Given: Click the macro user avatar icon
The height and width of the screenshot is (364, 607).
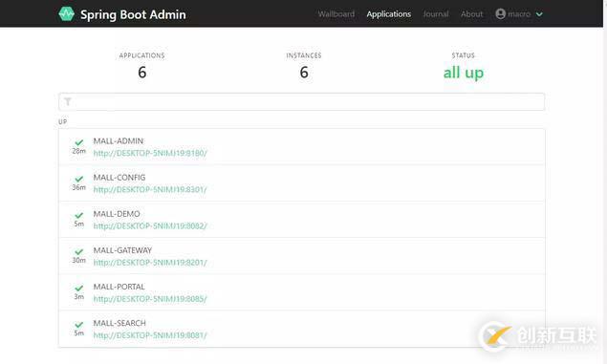Looking at the screenshot, I should 501,14.
